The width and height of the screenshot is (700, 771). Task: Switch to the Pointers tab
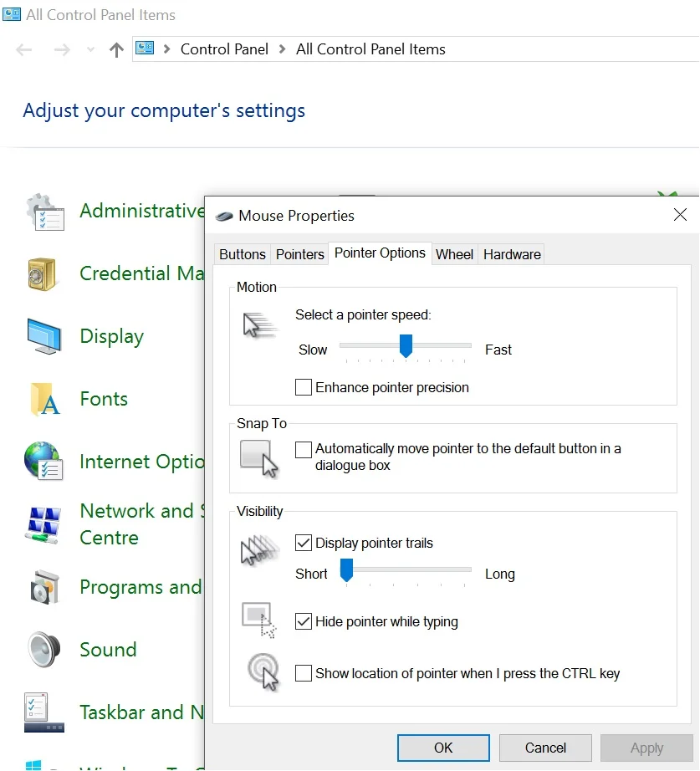[x=299, y=254]
